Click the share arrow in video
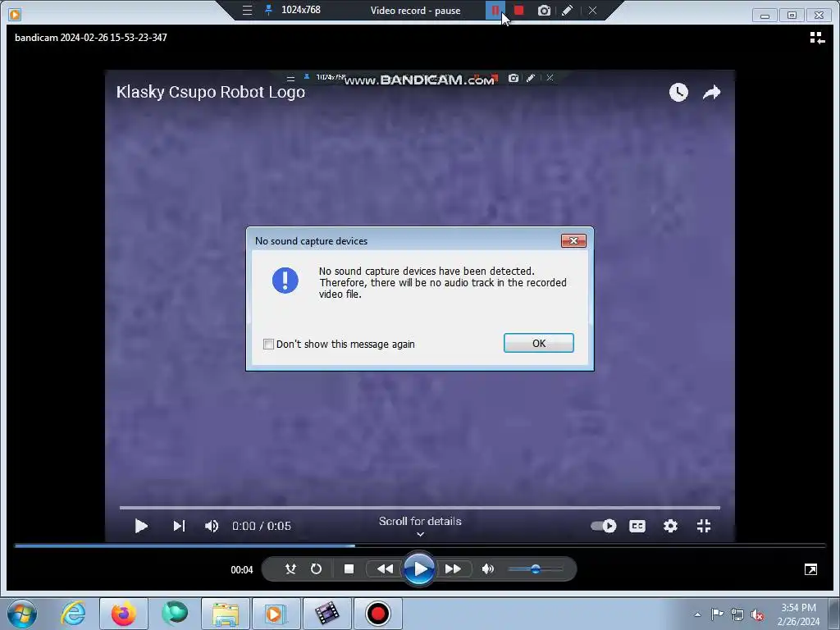 (x=711, y=93)
